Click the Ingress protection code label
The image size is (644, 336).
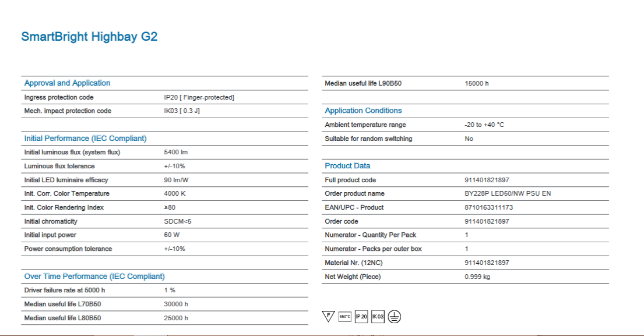(59, 97)
